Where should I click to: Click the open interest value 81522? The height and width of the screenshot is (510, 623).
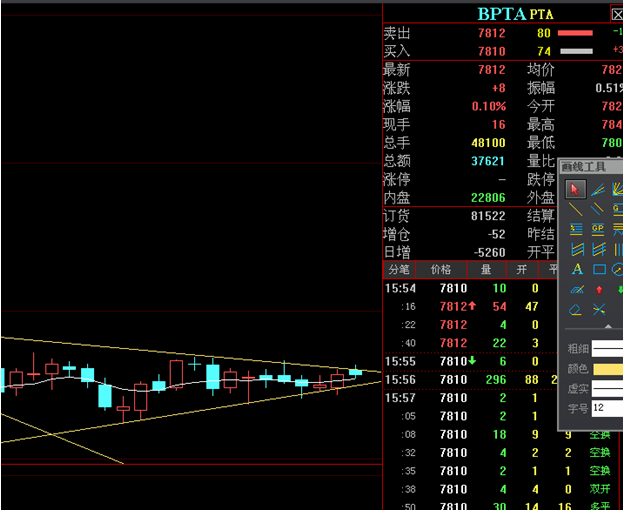point(488,216)
